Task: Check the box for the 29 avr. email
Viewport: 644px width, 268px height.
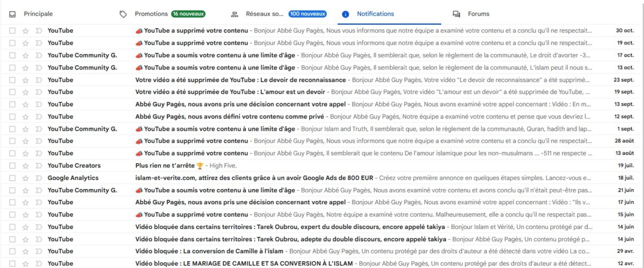Action: point(12,251)
